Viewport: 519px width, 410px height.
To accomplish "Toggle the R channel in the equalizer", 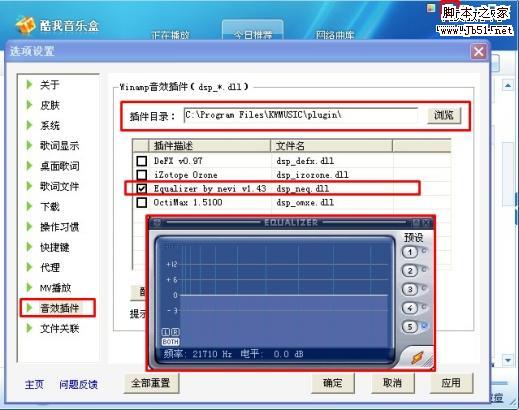I will pos(175,332).
